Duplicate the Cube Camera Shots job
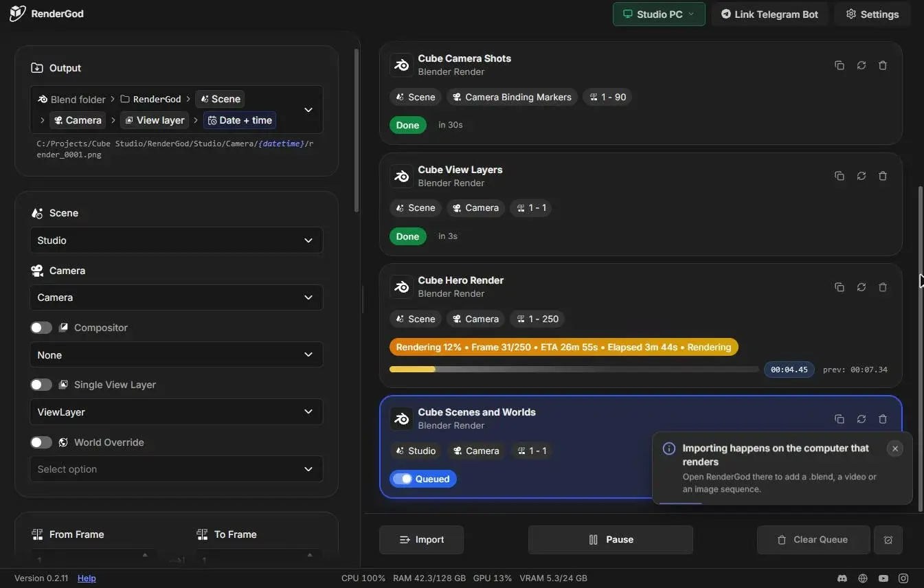924x588 pixels. pyautogui.click(x=840, y=65)
